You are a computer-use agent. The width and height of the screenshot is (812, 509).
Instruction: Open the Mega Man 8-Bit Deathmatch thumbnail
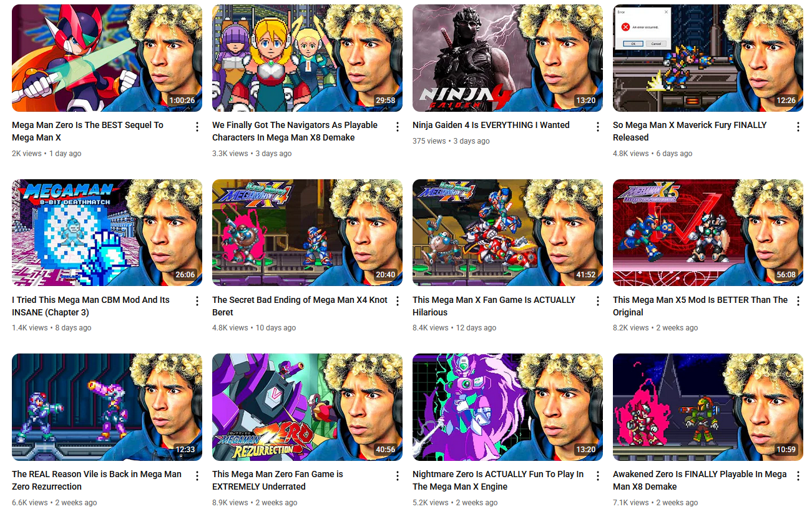(x=107, y=233)
